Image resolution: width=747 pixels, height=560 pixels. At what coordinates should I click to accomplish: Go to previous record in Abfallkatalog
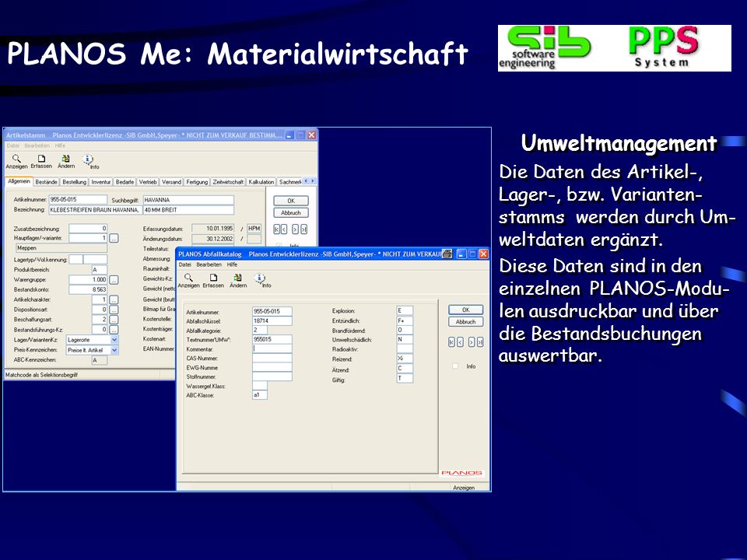(x=460, y=342)
